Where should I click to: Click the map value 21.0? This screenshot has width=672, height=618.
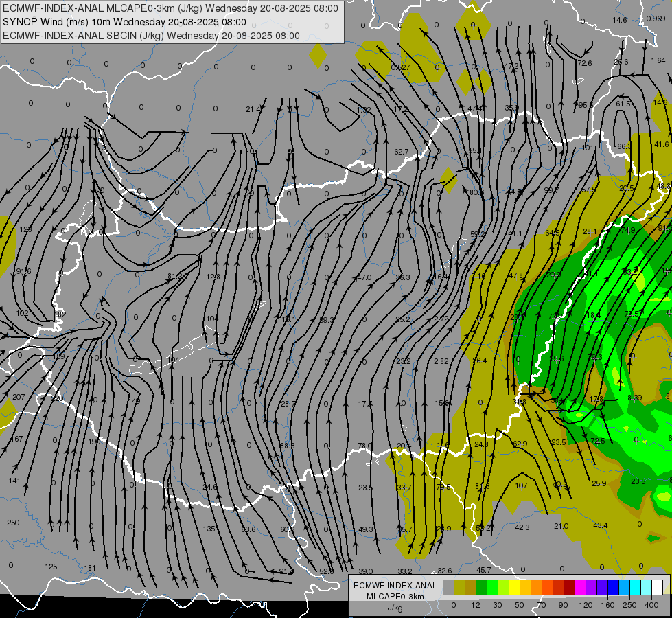point(561,526)
